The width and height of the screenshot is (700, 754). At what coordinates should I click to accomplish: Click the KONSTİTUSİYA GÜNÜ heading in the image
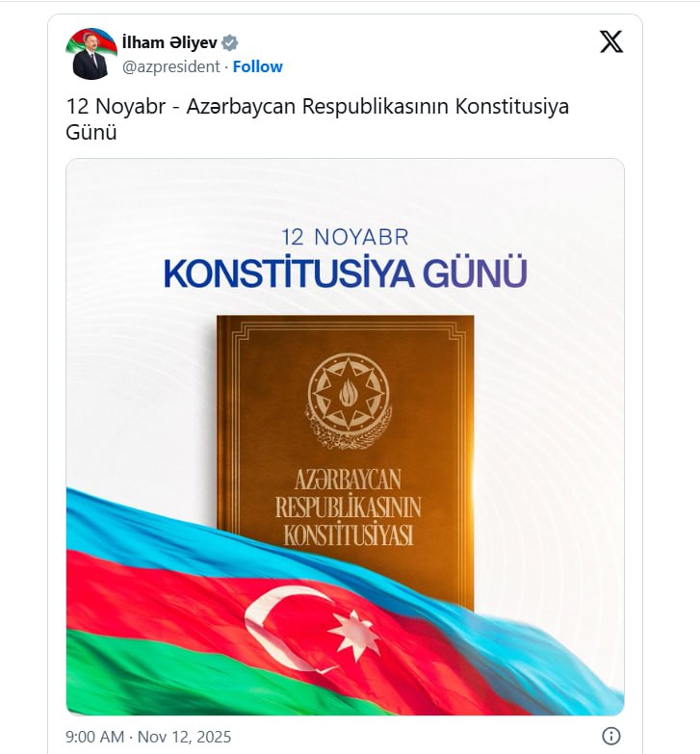click(346, 273)
